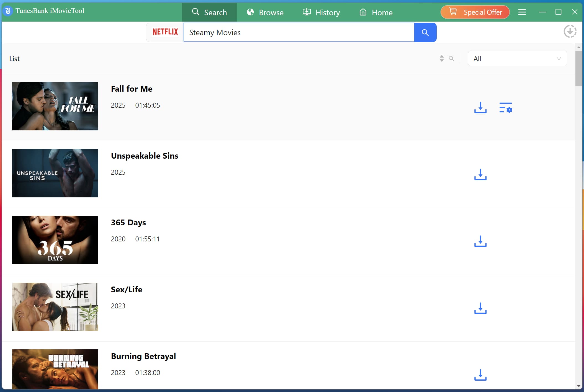Download 365 Days title

click(x=480, y=241)
